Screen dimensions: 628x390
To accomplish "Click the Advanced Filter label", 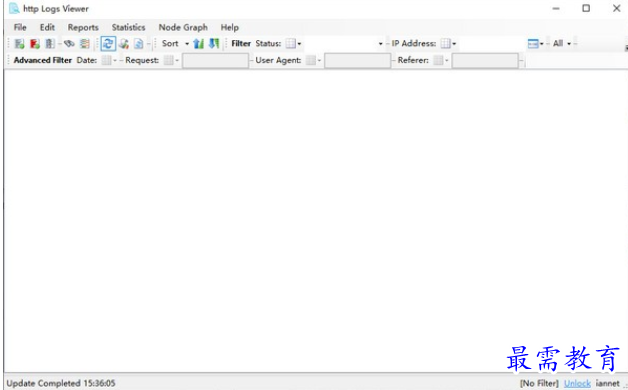I will [43, 60].
